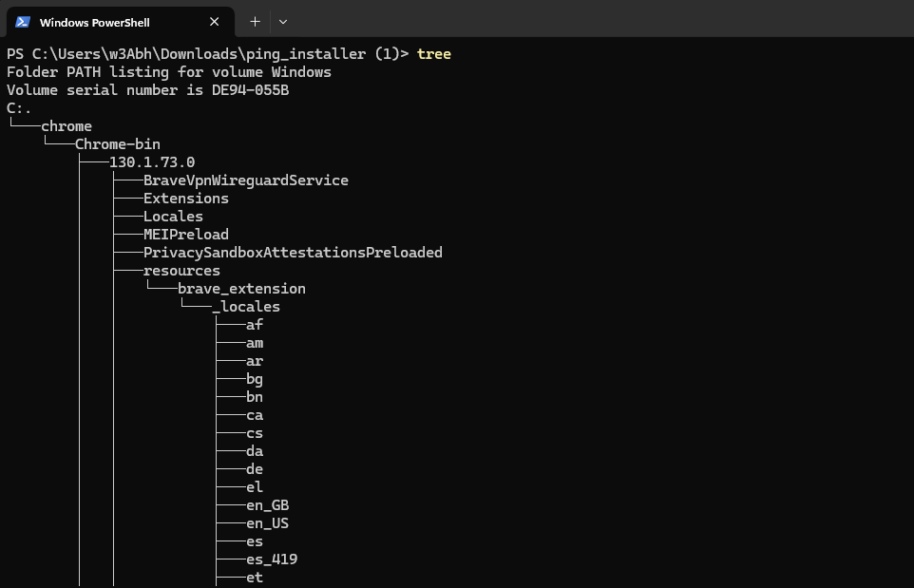Click the 'tree' command text
Viewport: 914px width, 588px height.
[433, 54]
